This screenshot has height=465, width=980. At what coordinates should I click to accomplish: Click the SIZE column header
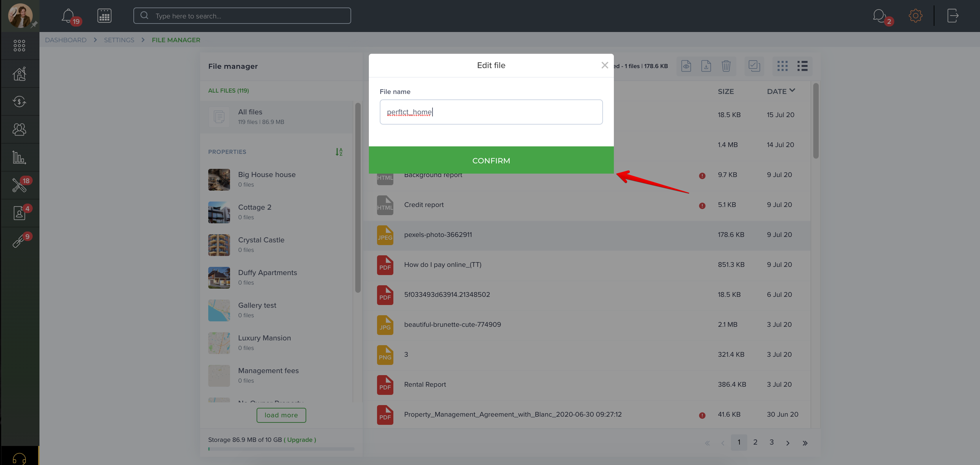[x=725, y=91]
